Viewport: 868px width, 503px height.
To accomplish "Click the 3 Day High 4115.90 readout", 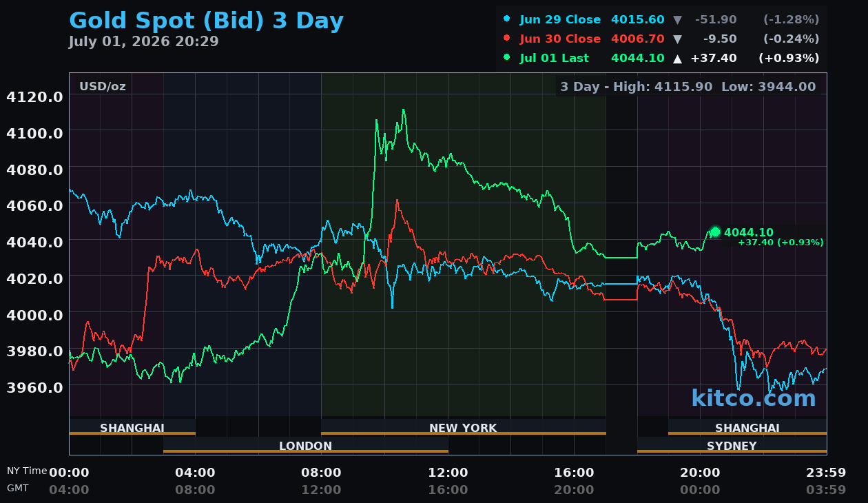I will coord(636,87).
